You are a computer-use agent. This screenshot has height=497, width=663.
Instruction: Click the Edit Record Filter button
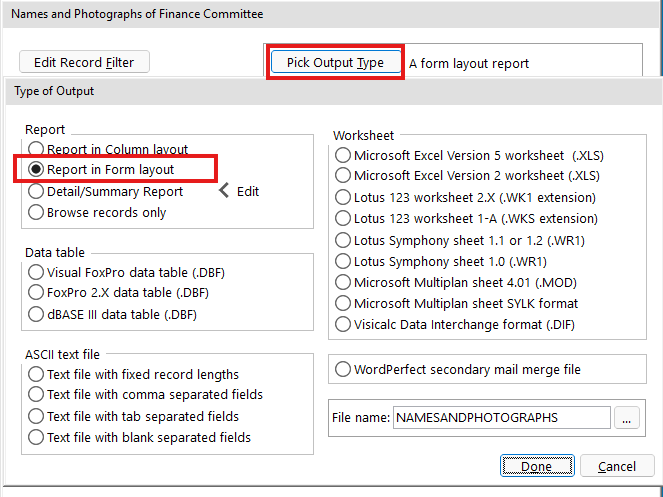pyautogui.click(x=84, y=62)
